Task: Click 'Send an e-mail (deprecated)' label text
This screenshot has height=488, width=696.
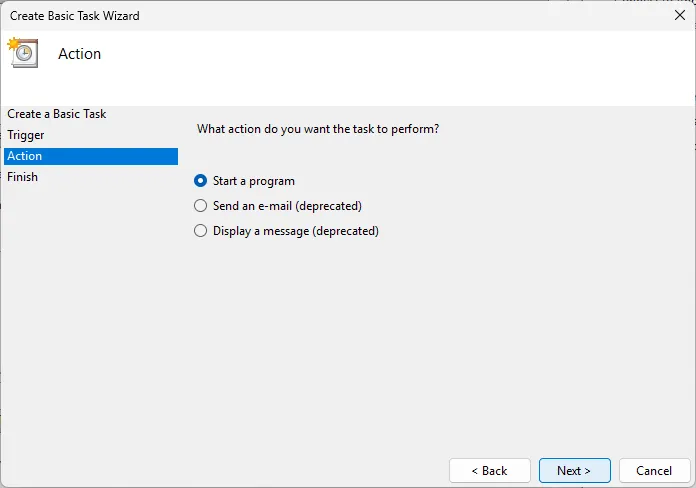Action: (287, 206)
